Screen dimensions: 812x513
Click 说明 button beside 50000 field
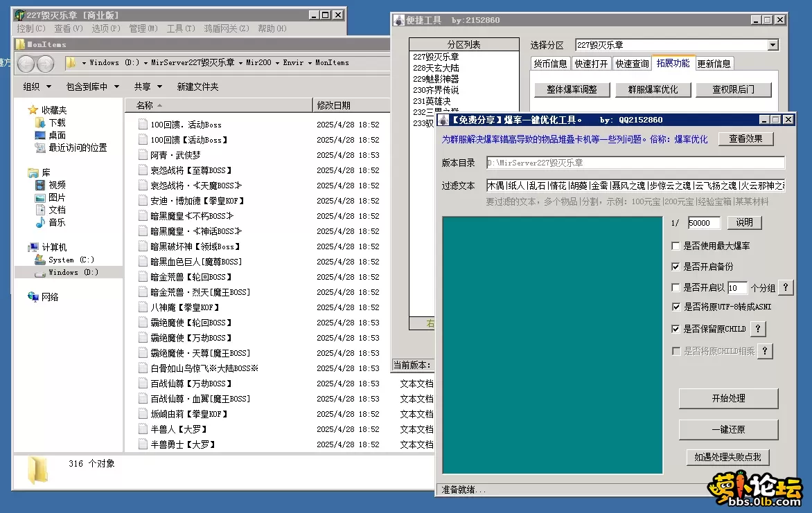pos(744,223)
